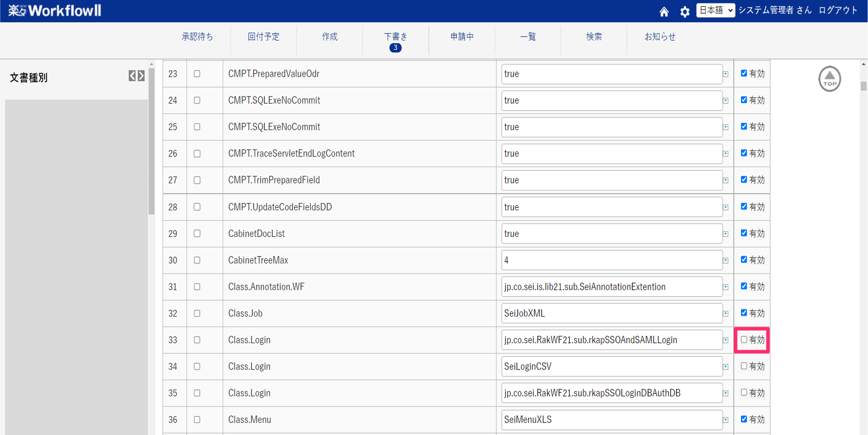Click small icon beside row 31 value field
This screenshot has height=435, width=868.
pyautogui.click(x=725, y=287)
